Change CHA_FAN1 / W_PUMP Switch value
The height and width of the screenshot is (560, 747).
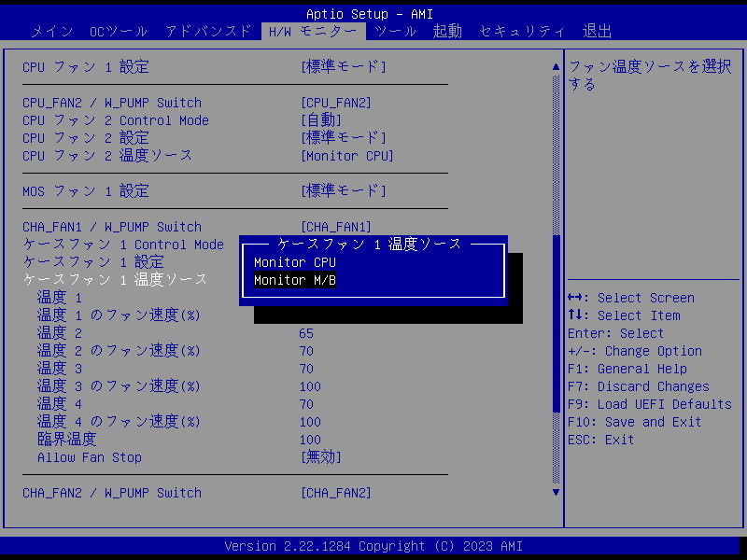(x=336, y=227)
